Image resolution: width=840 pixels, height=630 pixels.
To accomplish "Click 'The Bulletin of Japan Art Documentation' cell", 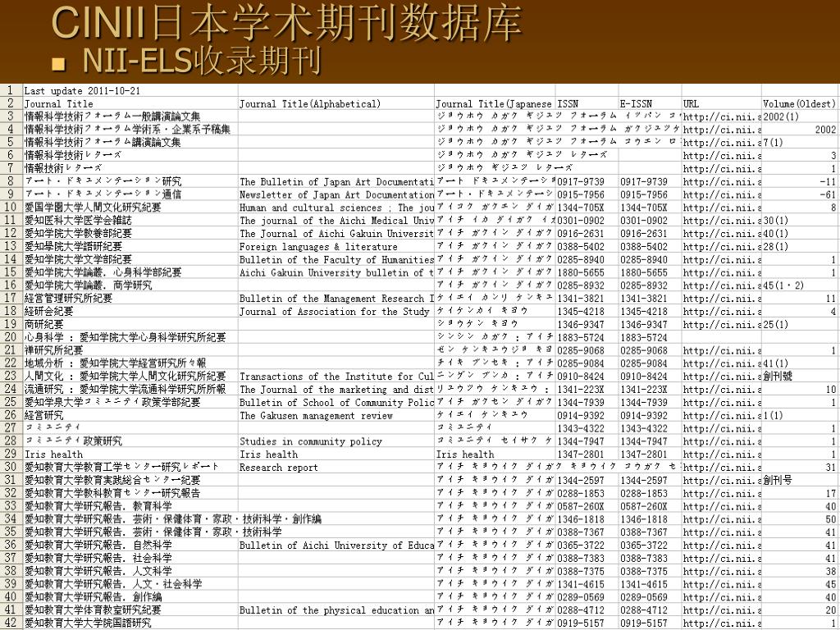I will tap(336, 181).
